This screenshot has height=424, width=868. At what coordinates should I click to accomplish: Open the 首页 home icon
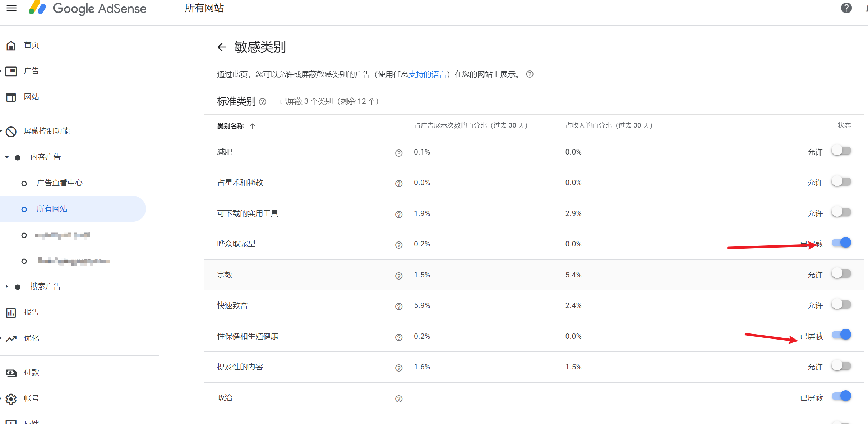point(11,45)
